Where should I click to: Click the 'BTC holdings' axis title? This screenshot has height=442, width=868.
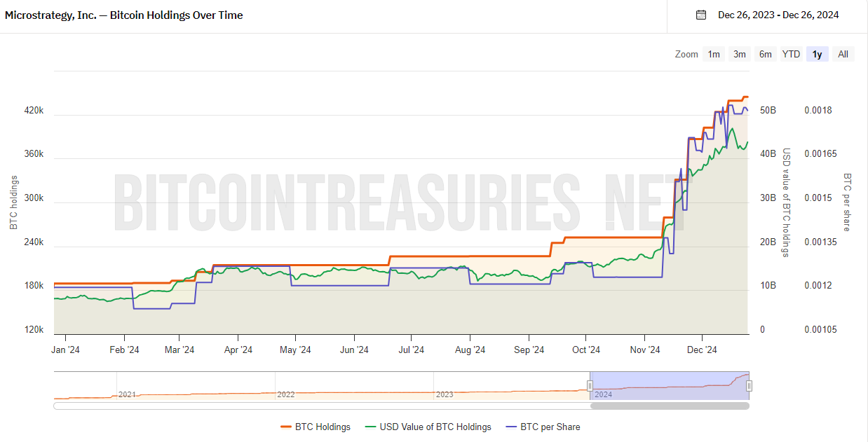pos(13,202)
